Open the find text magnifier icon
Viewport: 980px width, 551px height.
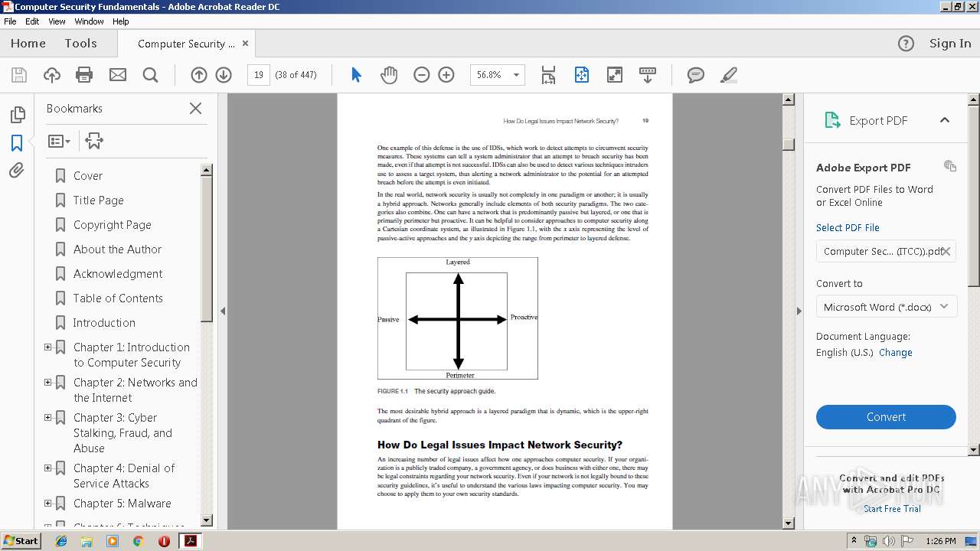pos(150,75)
